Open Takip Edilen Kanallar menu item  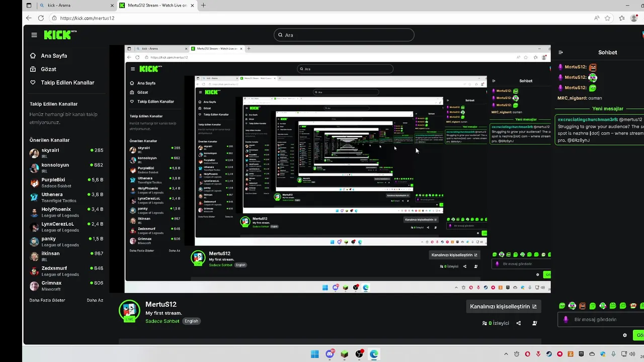[x=62, y=82]
